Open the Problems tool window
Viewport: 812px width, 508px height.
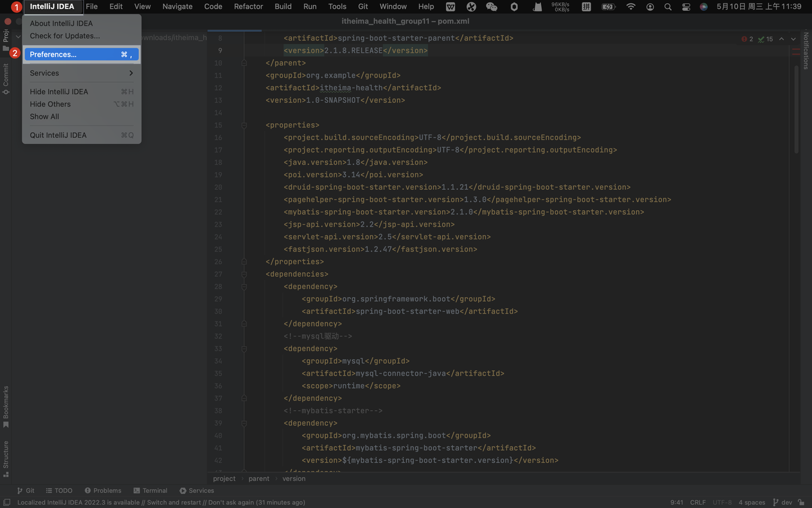click(x=103, y=490)
